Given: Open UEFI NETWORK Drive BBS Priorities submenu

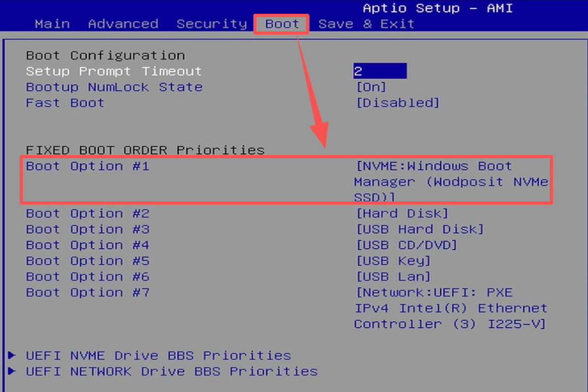Looking at the screenshot, I should pyautogui.click(x=172, y=371).
